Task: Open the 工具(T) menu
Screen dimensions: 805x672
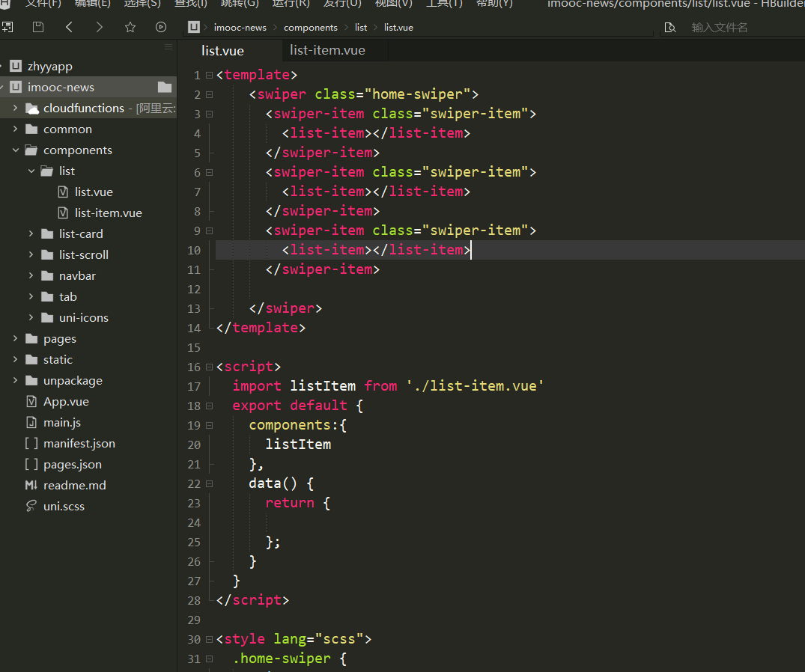Action: [445, 4]
